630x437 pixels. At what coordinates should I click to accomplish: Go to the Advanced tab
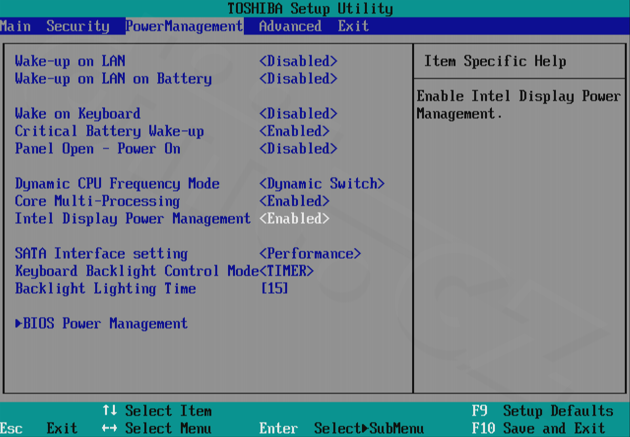290,27
